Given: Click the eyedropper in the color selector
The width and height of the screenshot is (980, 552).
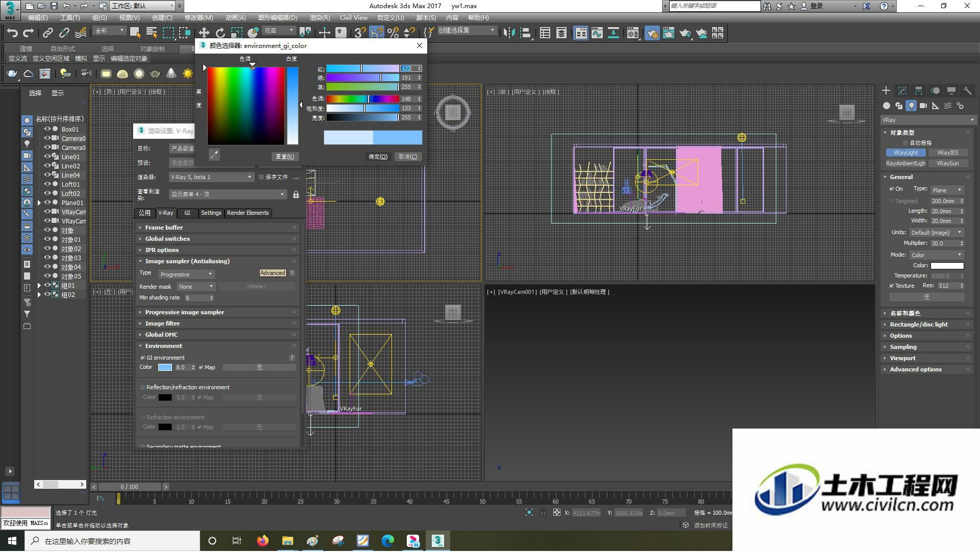Looking at the screenshot, I should (214, 155).
